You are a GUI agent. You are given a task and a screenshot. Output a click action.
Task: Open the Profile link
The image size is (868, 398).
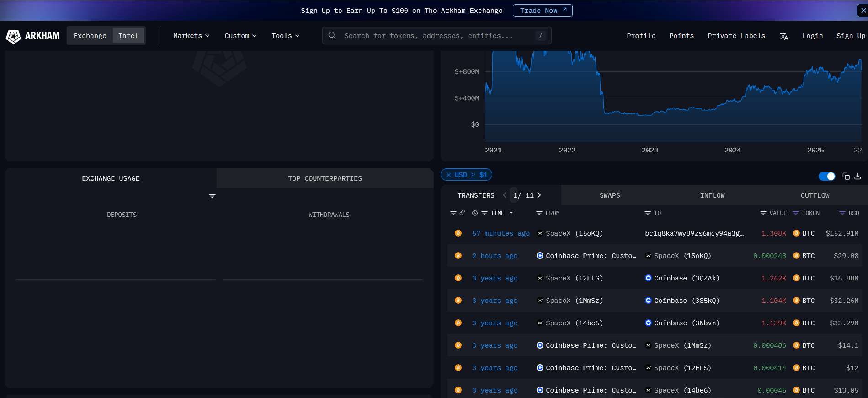tap(641, 36)
